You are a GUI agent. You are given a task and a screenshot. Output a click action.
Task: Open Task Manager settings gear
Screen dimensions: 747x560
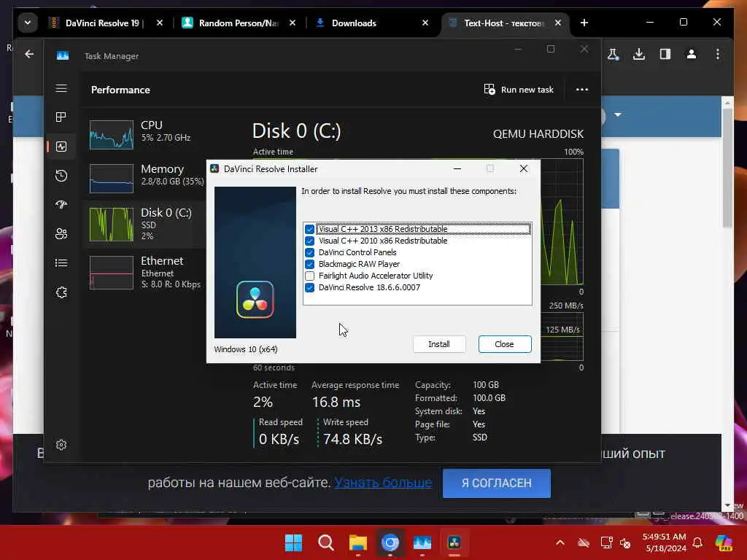(x=61, y=445)
